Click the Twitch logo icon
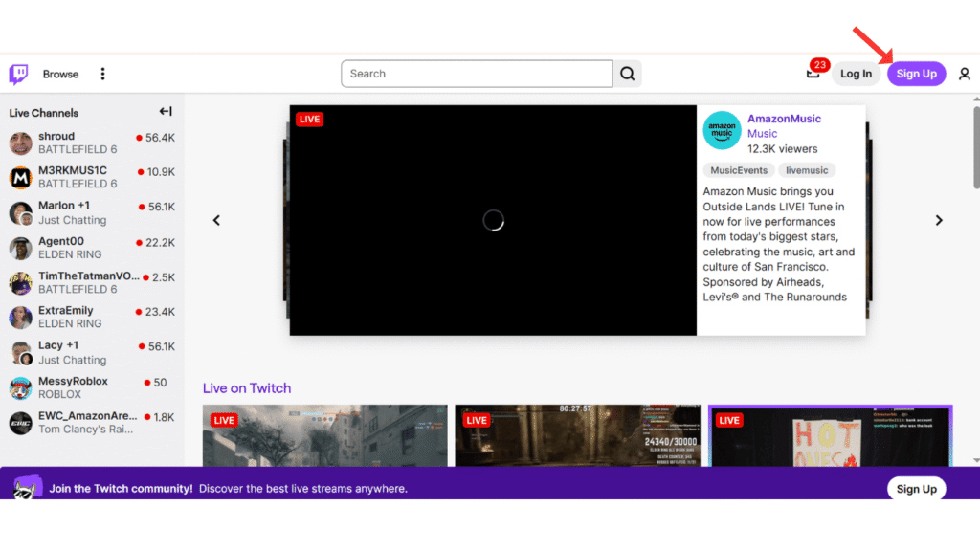Viewport: 980px width, 551px height. click(x=17, y=73)
